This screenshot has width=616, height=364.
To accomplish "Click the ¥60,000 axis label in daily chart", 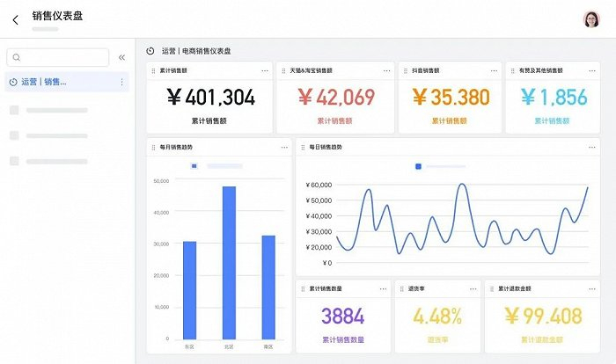I will pos(319,185).
